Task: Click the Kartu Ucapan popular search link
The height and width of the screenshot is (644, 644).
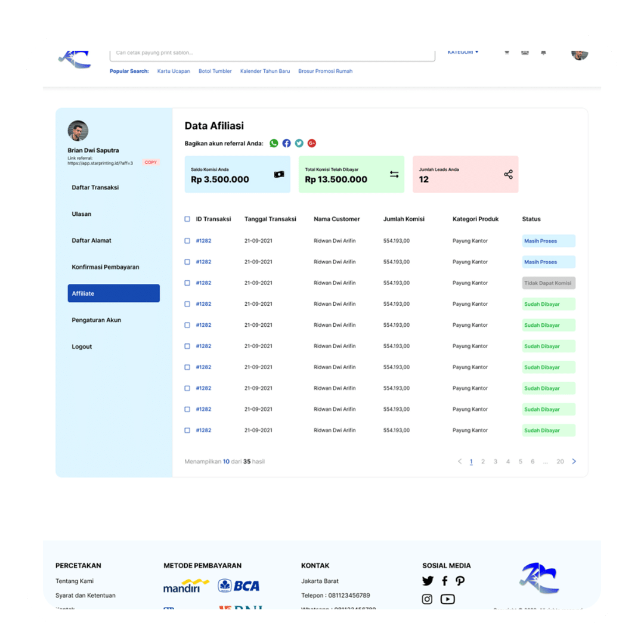Action: click(x=174, y=71)
